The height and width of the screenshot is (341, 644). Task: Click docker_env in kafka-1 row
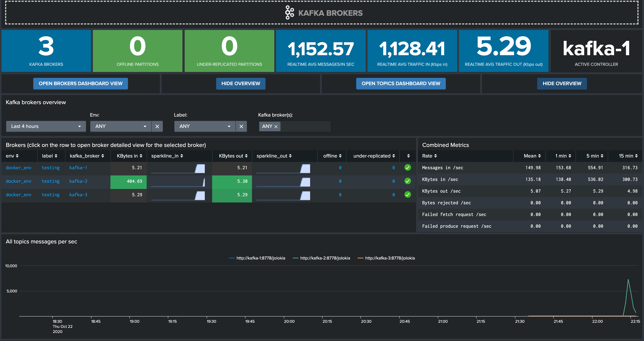pyautogui.click(x=18, y=168)
